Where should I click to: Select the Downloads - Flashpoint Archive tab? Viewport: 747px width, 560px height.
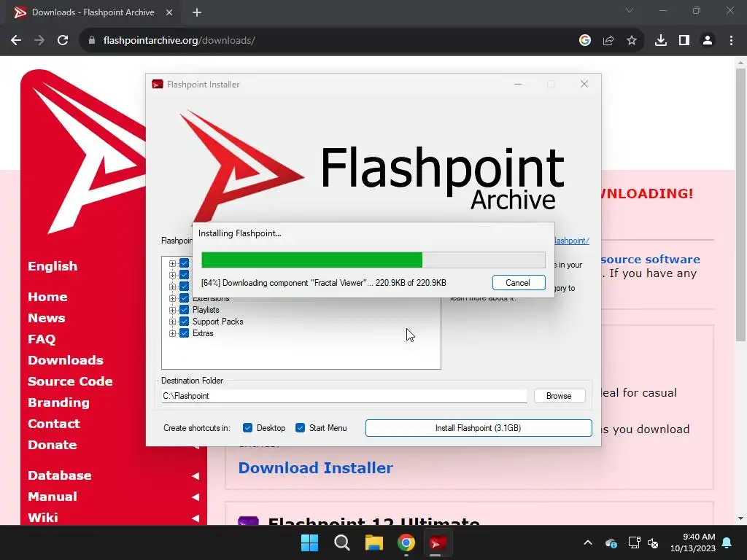[x=93, y=12]
